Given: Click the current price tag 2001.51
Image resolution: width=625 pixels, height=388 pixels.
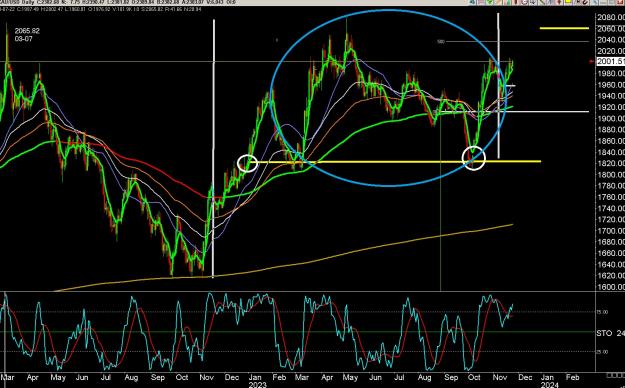Looking at the screenshot, I should [610, 61].
